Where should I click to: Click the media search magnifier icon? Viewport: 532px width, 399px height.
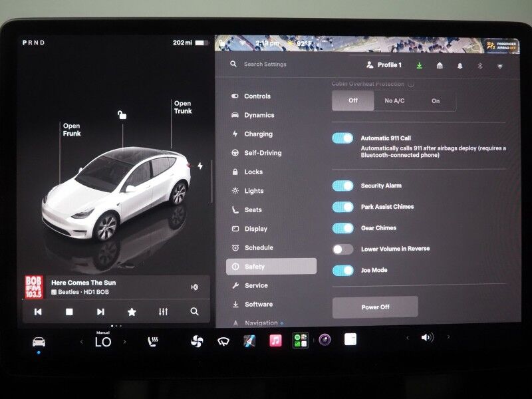point(194,311)
